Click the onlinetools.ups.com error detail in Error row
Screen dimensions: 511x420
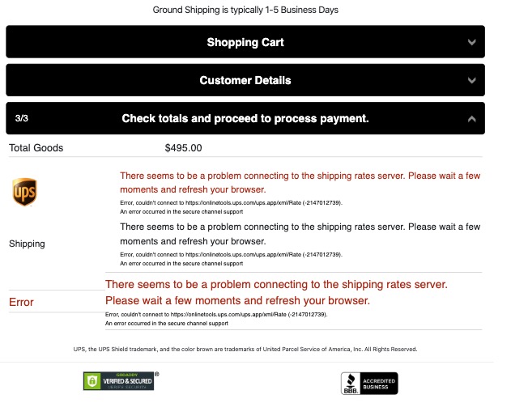click(215, 314)
